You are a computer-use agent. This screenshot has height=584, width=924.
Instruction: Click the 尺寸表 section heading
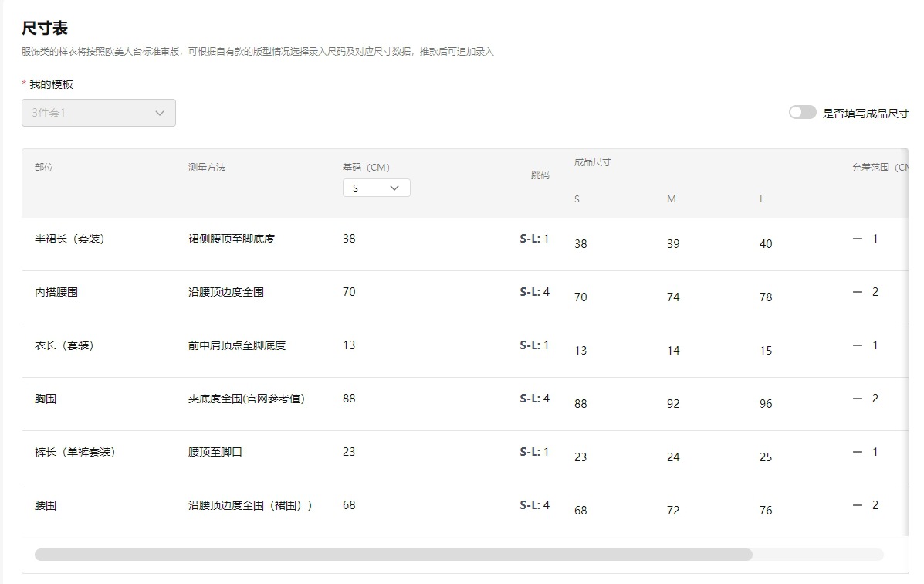(45, 28)
